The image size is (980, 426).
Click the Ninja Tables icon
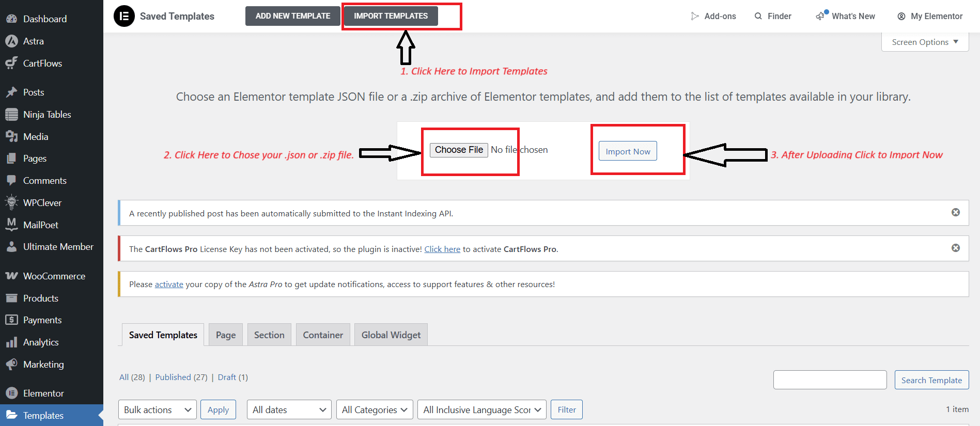pyautogui.click(x=11, y=114)
